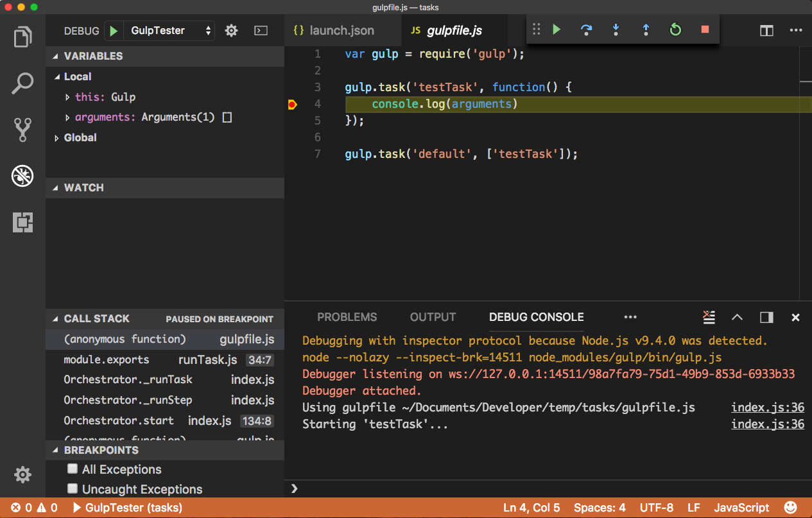Click the Step Into debug button
Image resolution: width=812 pixels, height=518 pixels.
pyautogui.click(x=616, y=30)
